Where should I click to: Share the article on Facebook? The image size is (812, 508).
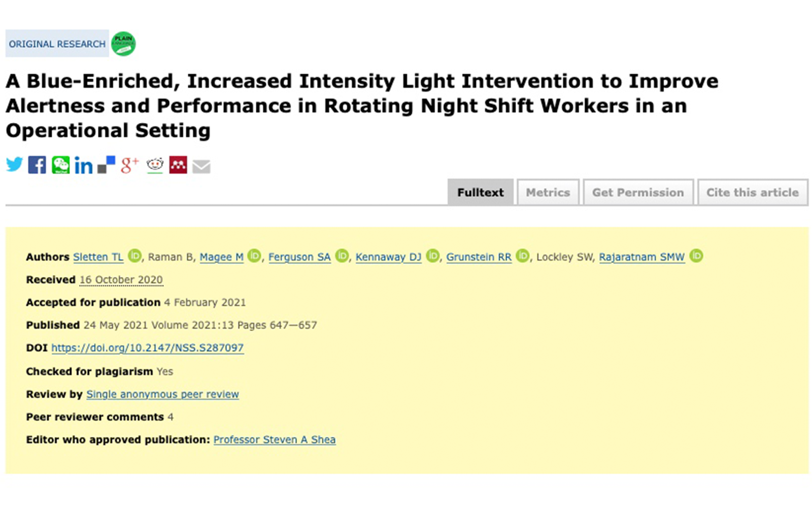click(37, 164)
